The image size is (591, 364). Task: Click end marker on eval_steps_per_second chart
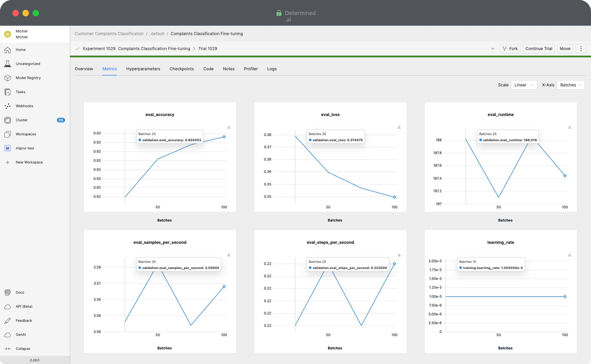tap(394, 264)
